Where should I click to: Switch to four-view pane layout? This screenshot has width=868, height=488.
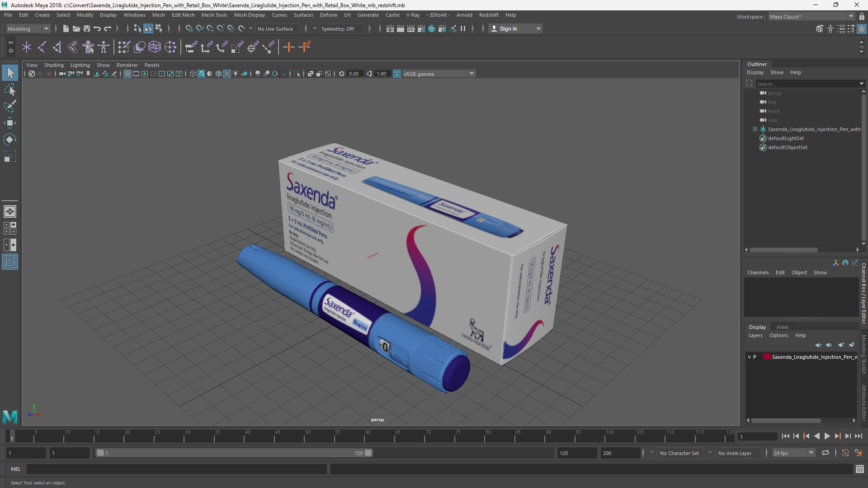pos(10,228)
